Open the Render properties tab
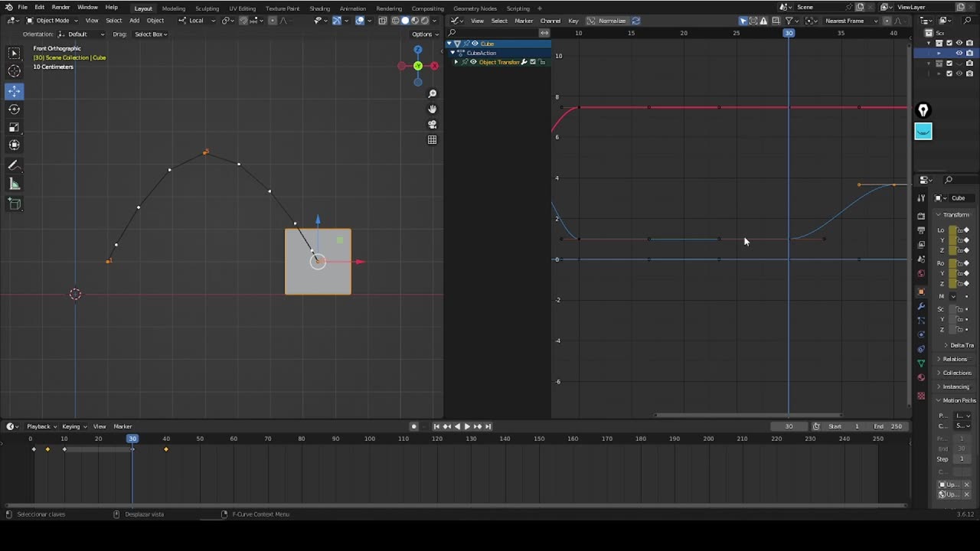This screenshot has width=980, height=551. point(921,215)
